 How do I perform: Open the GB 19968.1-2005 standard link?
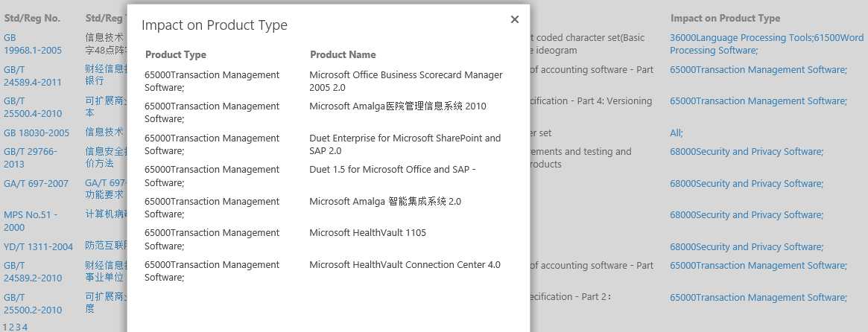(33, 44)
